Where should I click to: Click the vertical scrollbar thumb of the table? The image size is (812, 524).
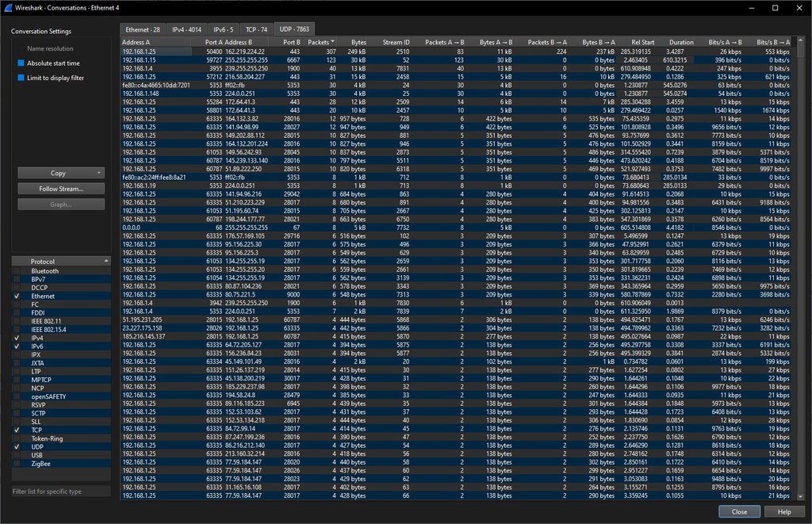[x=801, y=51]
